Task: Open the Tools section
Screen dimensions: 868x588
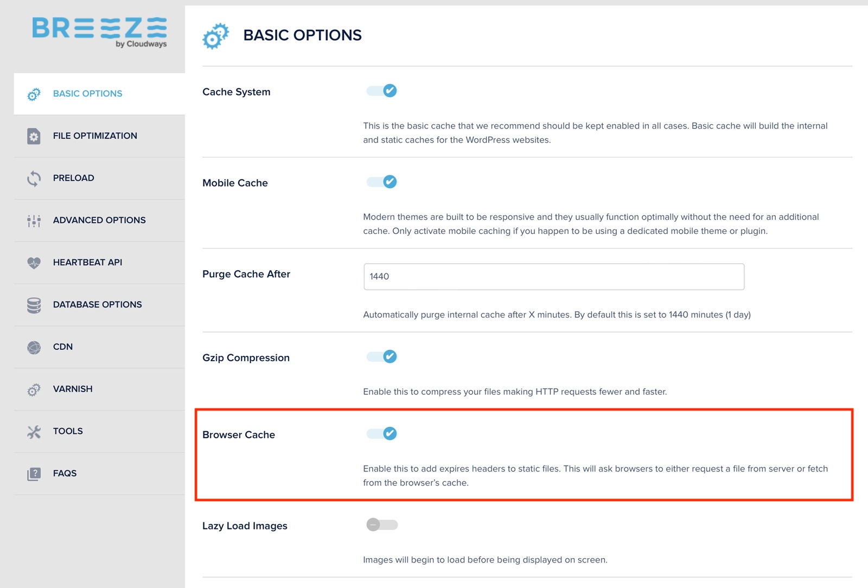Action: (99, 432)
